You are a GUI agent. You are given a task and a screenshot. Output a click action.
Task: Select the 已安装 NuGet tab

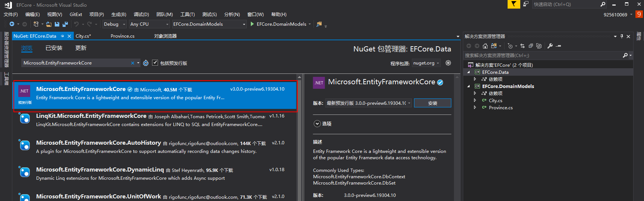(x=54, y=48)
